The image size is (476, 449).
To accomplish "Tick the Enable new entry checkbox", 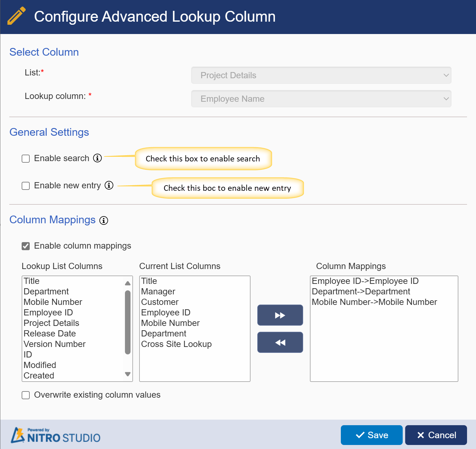I will pyautogui.click(x=26, y=186).
